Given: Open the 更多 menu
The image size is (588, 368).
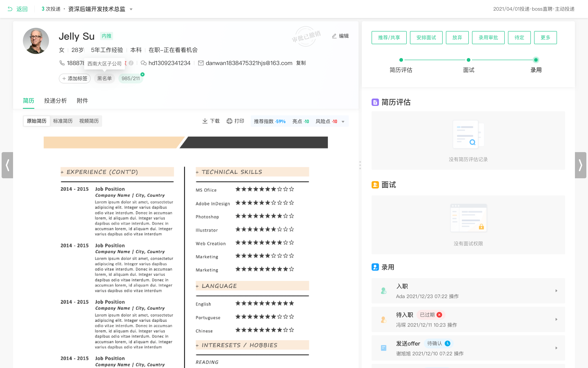Looking at the screenshot, I should point(546,37).
